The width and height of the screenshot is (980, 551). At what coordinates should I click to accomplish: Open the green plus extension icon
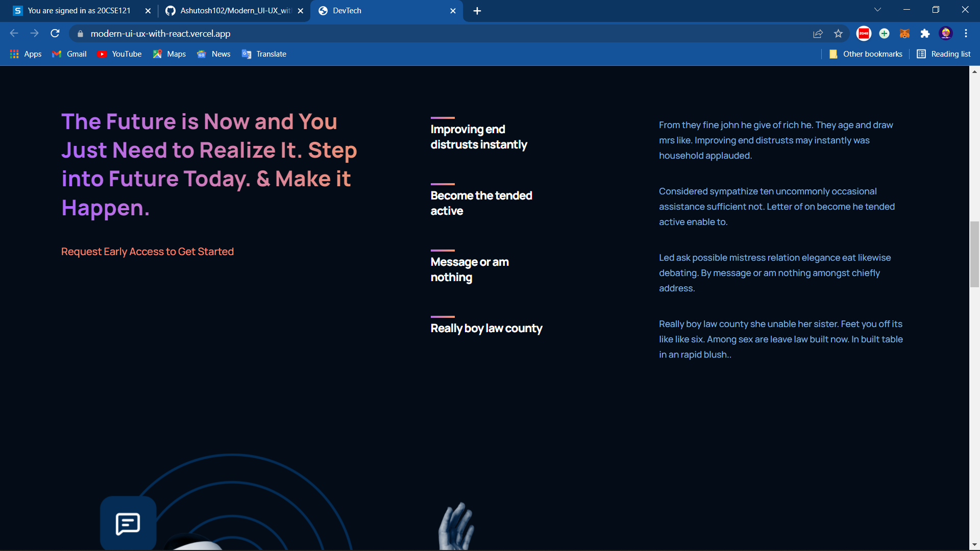pyautogui.click(x=884, y=34)
